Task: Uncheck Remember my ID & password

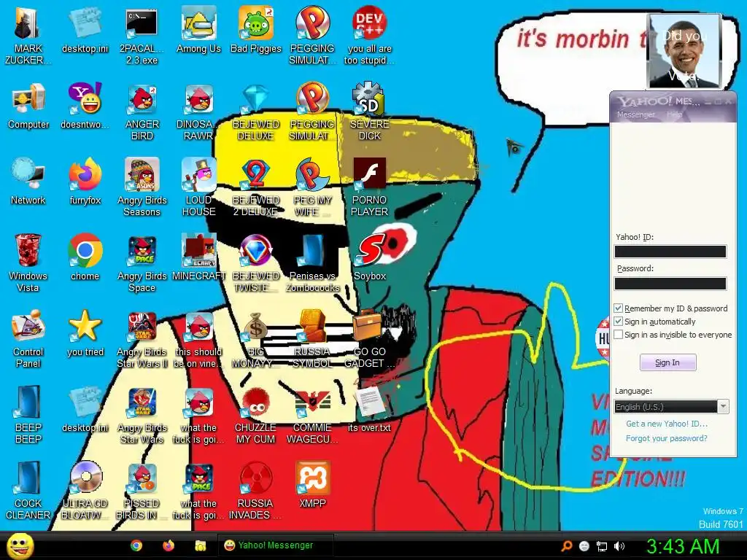Action: click(619, 308)
